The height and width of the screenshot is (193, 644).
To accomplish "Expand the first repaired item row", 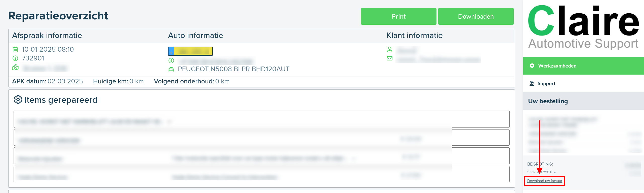I will (261, 119).
